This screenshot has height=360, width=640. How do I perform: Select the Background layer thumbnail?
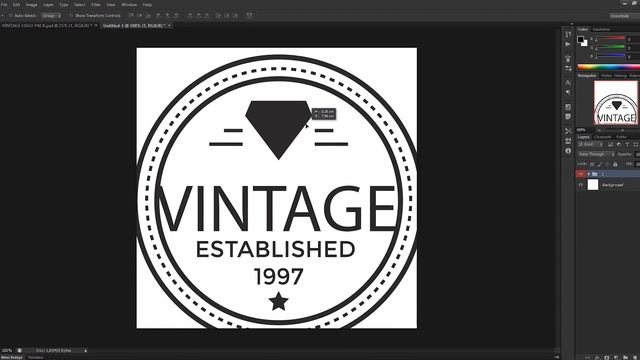593,185
